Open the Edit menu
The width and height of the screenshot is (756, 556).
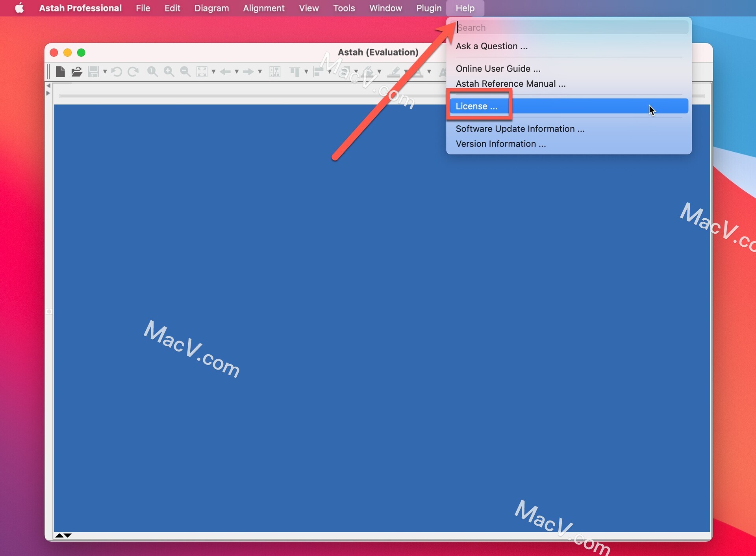coord(172,8)
